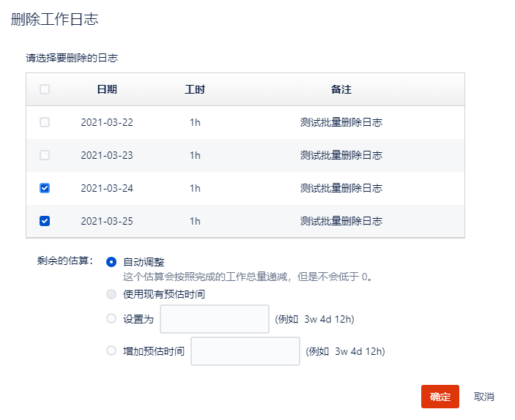Click the 设置为 time input field

(215, 319)
